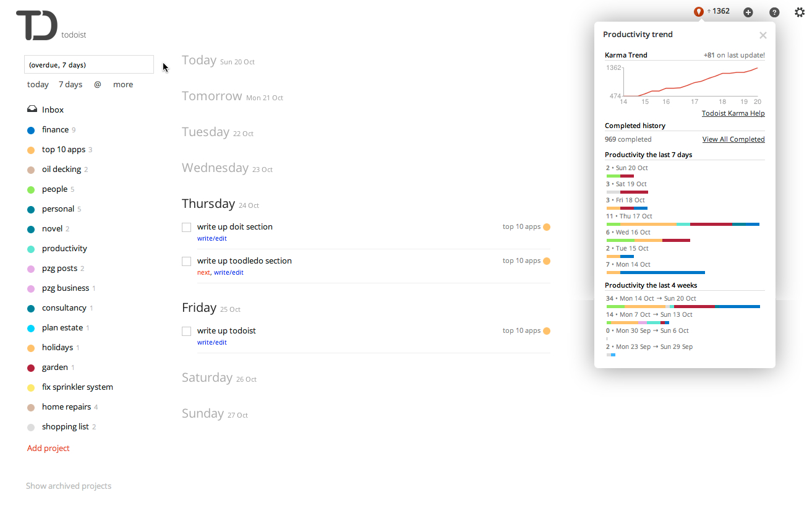This screenshot has width=812, height=529.
Task: Click the finance project blue color dot
Action: (31, 130)
